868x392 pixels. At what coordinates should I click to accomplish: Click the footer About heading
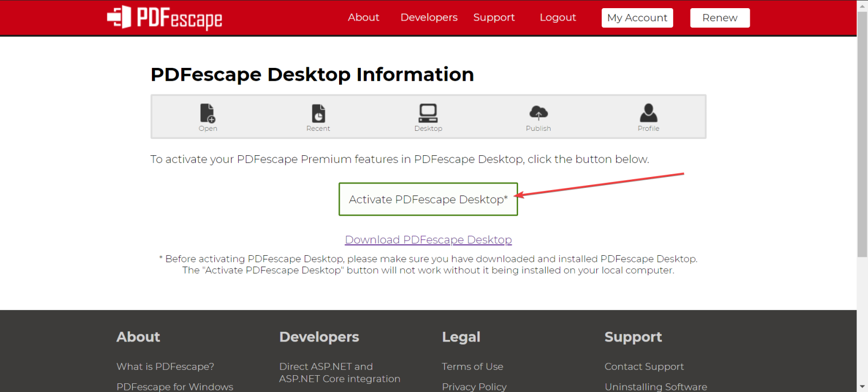pyautogui.click(x=138, y=337)
